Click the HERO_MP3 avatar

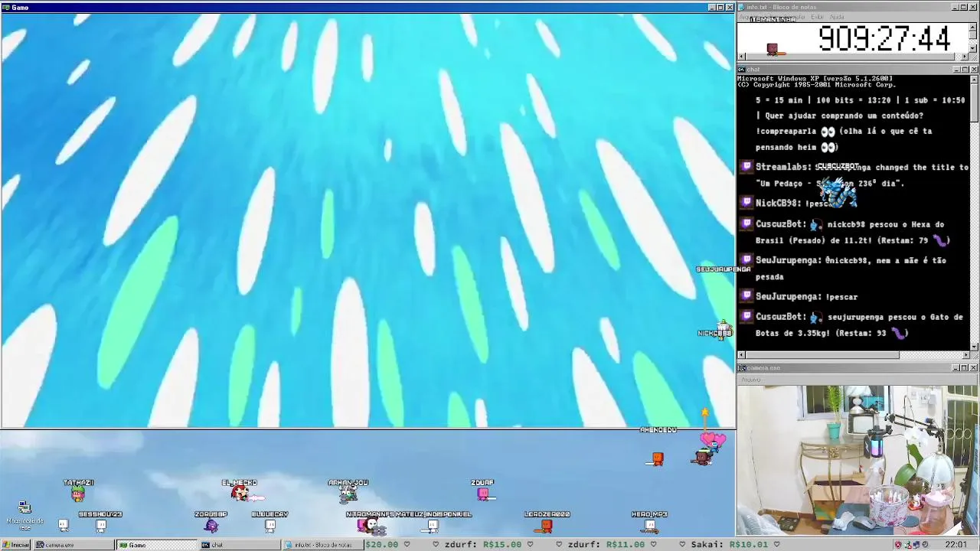pyautogui.click(x=650, y=525)
